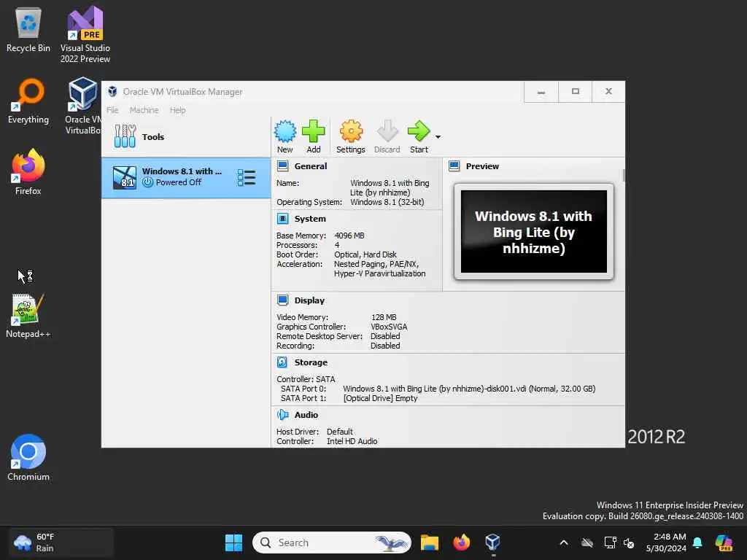Expand the Start button dropdown arrow

tap(438, 136)
